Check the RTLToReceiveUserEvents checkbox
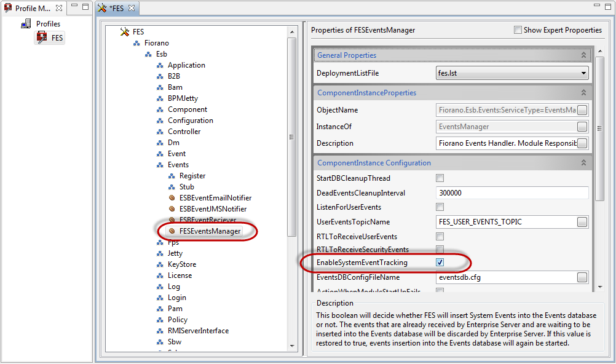Screen dimensions: 616x364 click(x=440, y=236)
